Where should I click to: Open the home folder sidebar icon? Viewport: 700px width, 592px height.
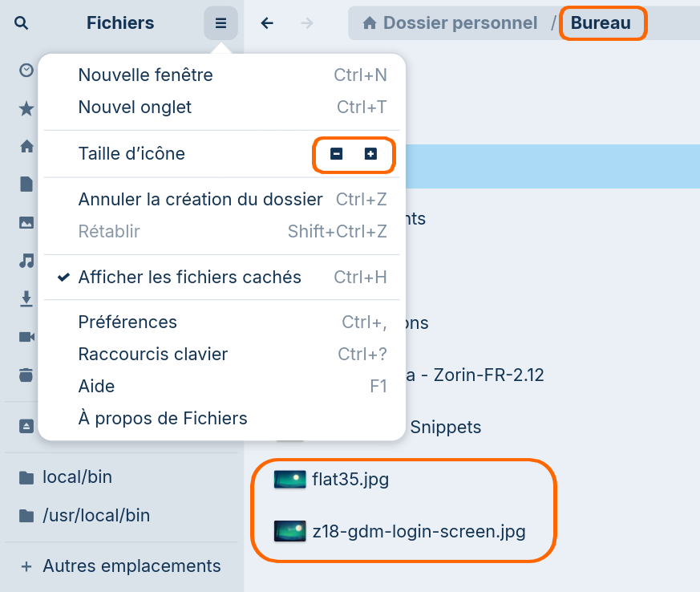[x=26, y=146]
